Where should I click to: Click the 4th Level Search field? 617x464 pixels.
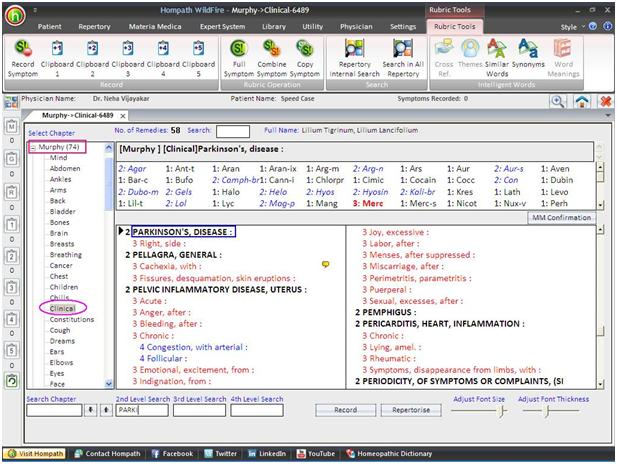(257, 410)
